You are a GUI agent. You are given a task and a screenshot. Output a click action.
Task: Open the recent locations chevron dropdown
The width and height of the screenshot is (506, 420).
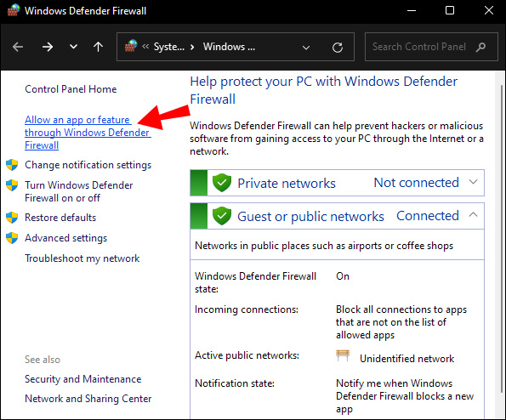click(74, 47)
